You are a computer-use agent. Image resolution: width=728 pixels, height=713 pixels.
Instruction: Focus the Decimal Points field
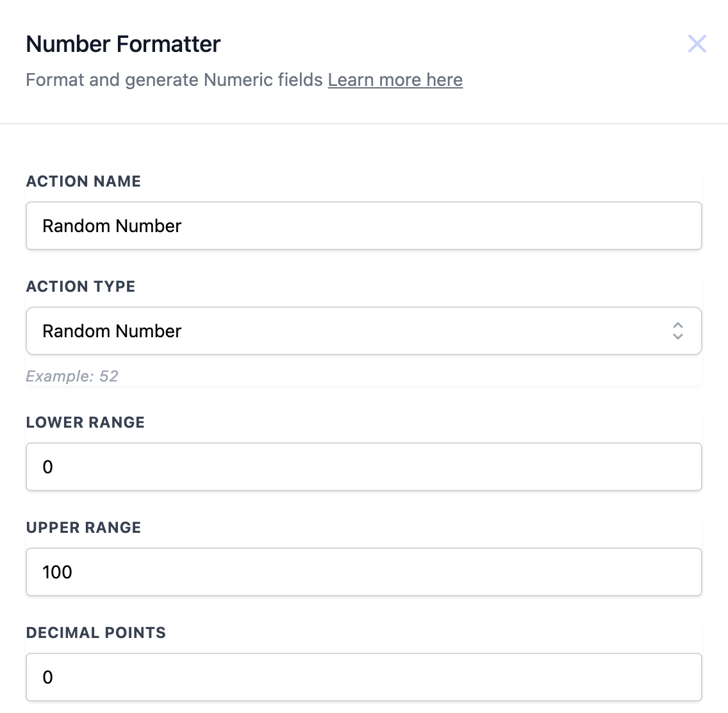coord(363,677)
